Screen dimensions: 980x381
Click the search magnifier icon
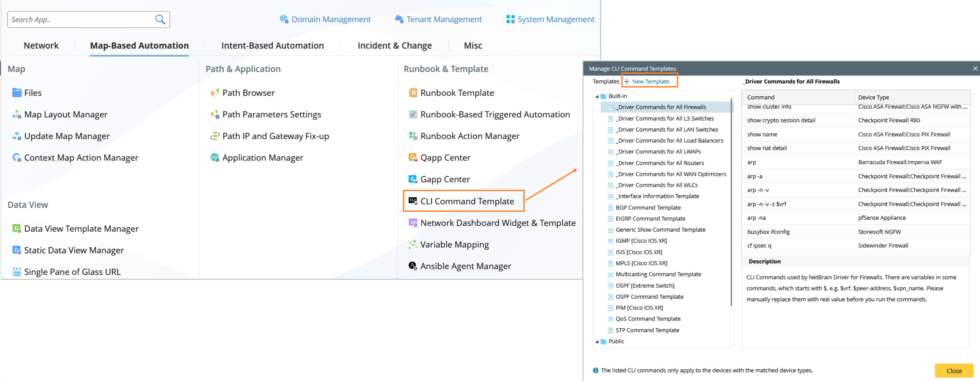pyautogui.click(x=160, y=20)
